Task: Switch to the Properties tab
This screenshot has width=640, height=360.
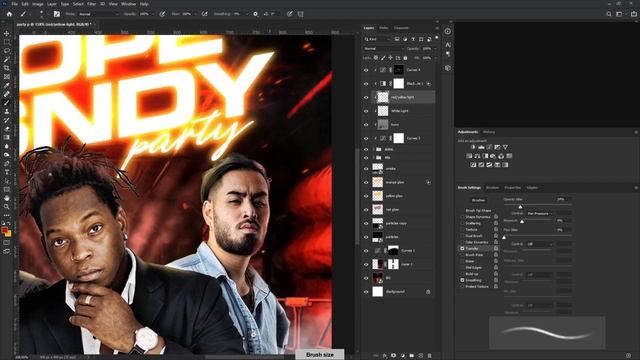Action: [513, 188]
